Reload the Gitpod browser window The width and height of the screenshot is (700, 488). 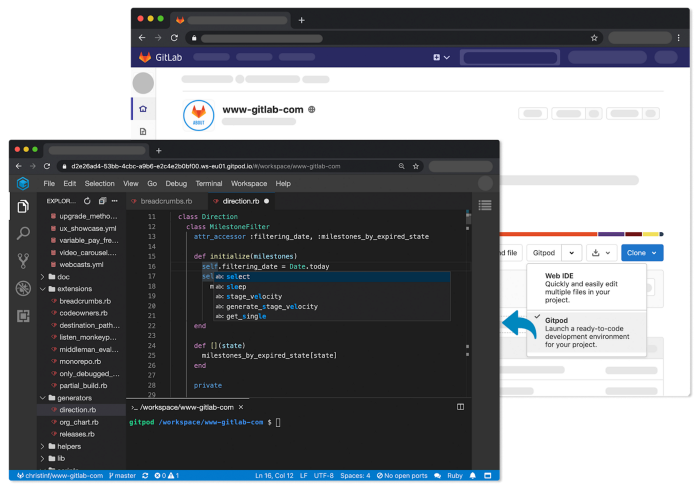[47, 166]
